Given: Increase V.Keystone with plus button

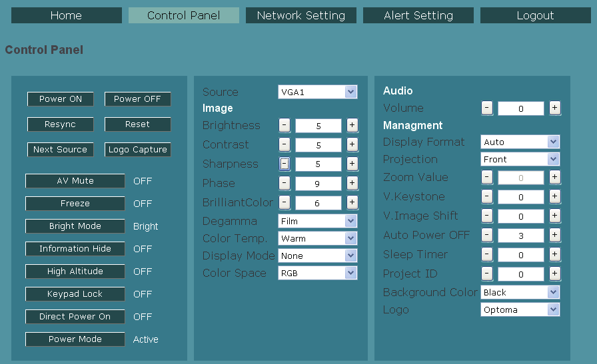Looking at the screenshot, I should pos(555,197).
